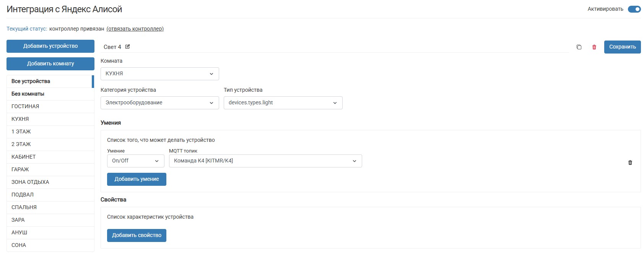The width and height of the screenshot is (644, 263).
Task: Click the Свойства section heading
Action: click(114, 200)
